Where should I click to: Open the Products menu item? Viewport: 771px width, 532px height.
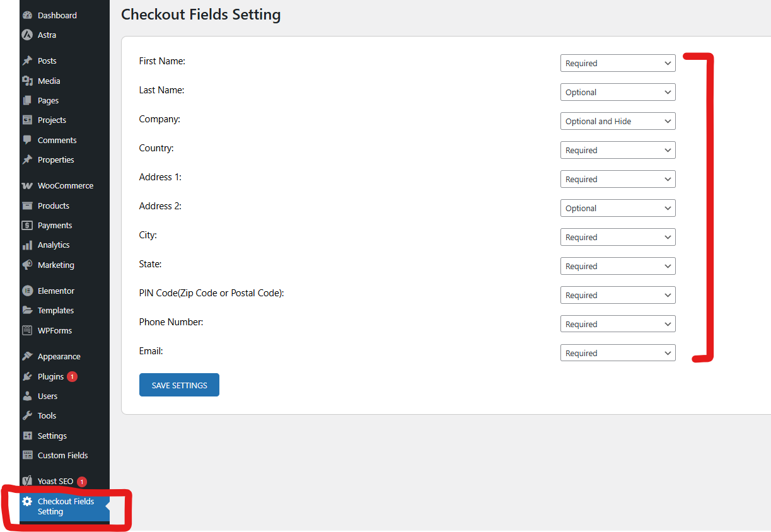pos(54,205)
